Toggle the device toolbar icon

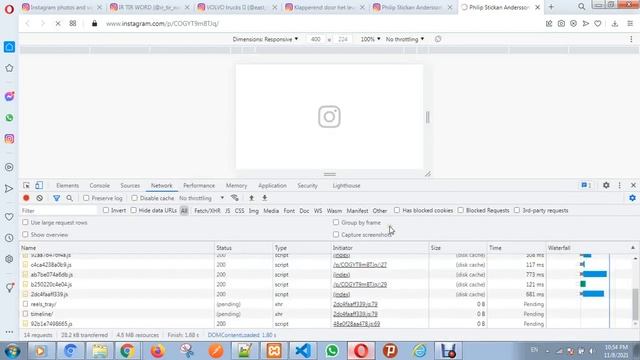click(x=39, y=185)
